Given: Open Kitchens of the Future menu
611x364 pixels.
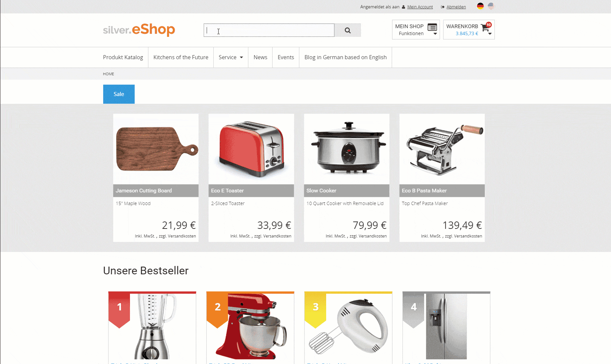Looking at the screenshot, I should click(x=181, y=57).
